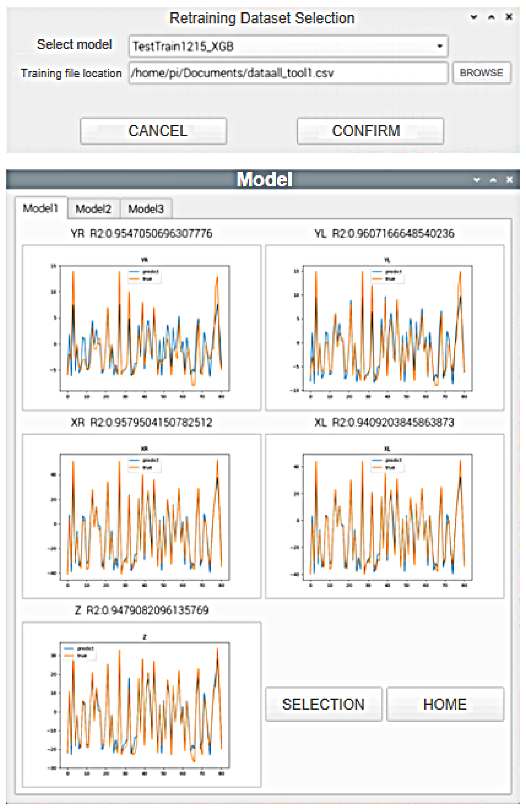Go to HOME screen button

click(x=445, y=704)
